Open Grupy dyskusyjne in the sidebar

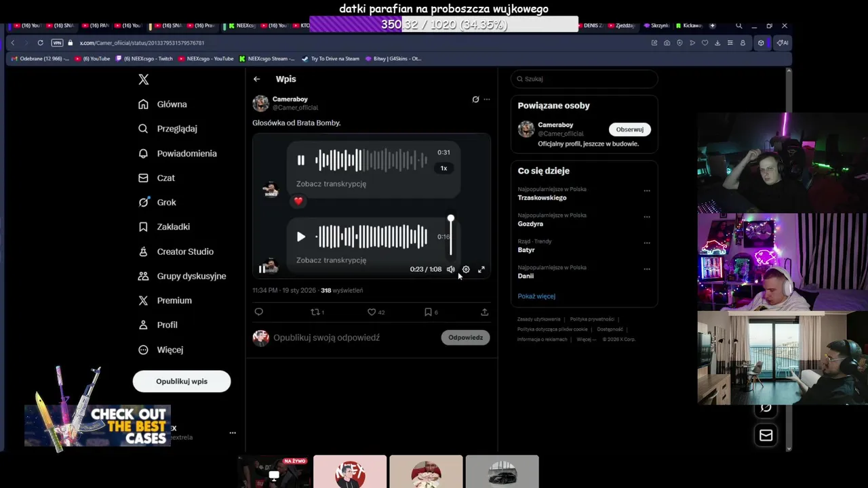182,276
